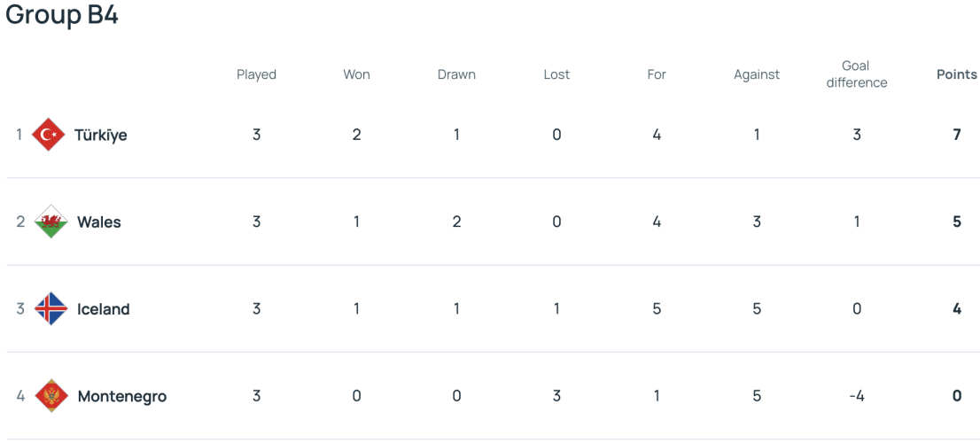Screen dimensions: 980x443
Task: Click the Lost column header
Action: pos(556,75)
